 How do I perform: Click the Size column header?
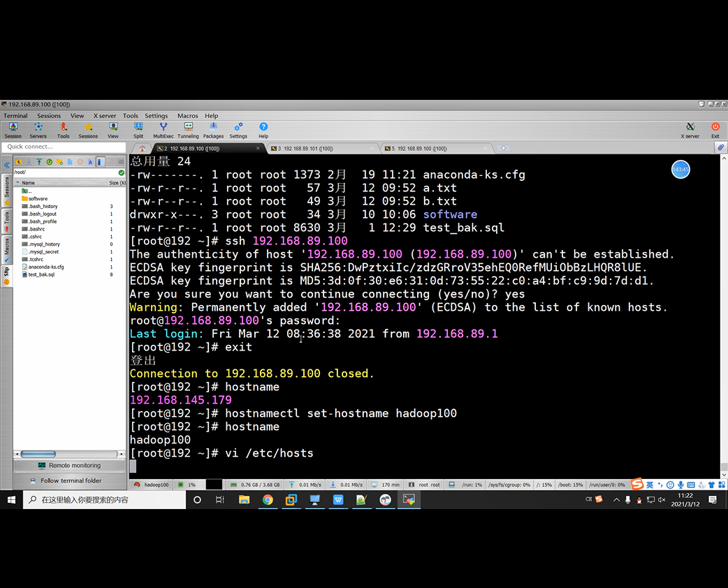117,183
